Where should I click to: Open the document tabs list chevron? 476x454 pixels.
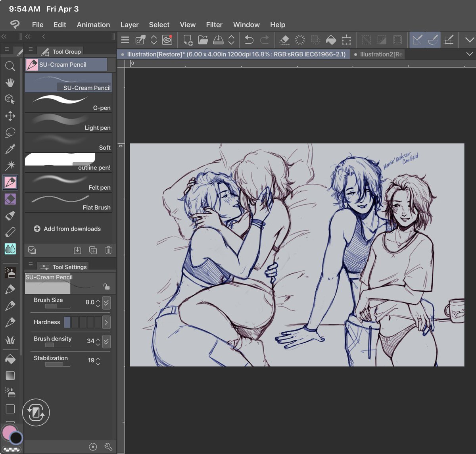tap(469, 54)
